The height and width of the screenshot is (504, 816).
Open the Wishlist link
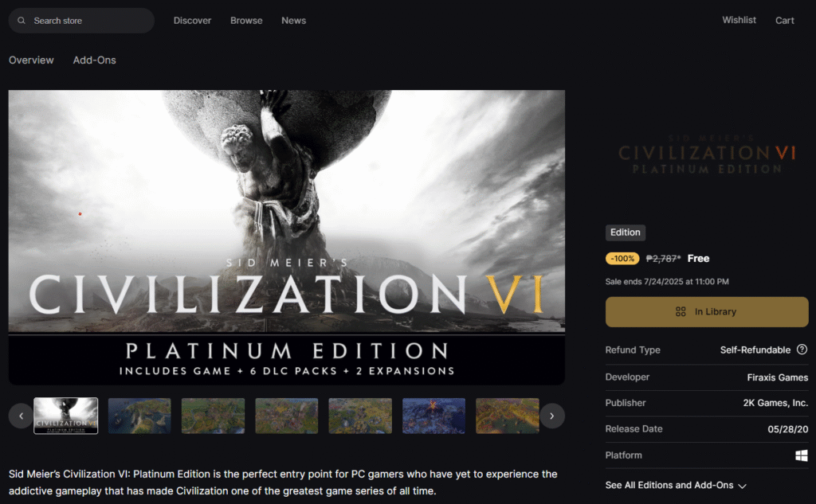click(x=739, y=20)
